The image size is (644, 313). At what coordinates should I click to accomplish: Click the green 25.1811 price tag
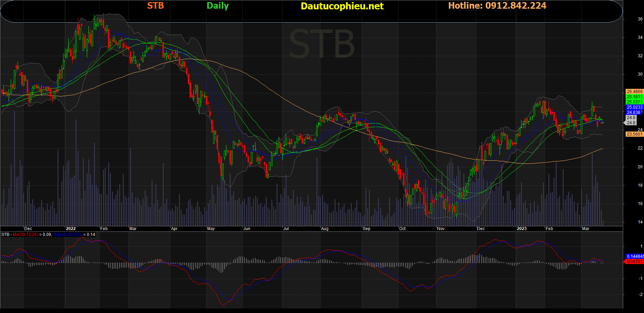click(x=634, y=97)
